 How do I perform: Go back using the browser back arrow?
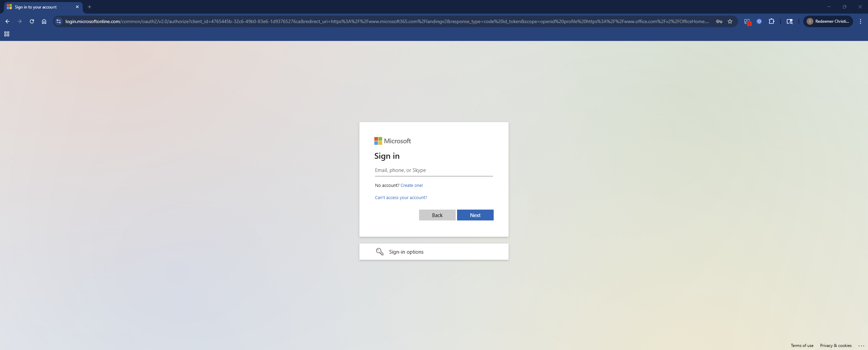click(7, 21)
